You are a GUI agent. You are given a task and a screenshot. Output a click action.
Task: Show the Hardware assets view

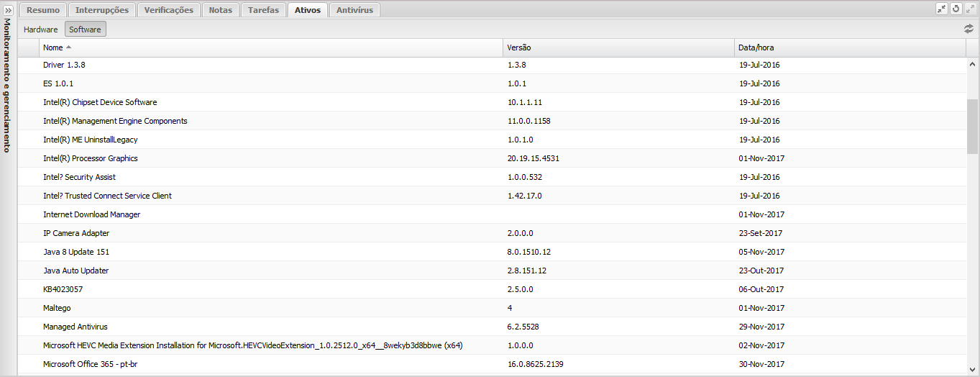click(x=41, y=29)
